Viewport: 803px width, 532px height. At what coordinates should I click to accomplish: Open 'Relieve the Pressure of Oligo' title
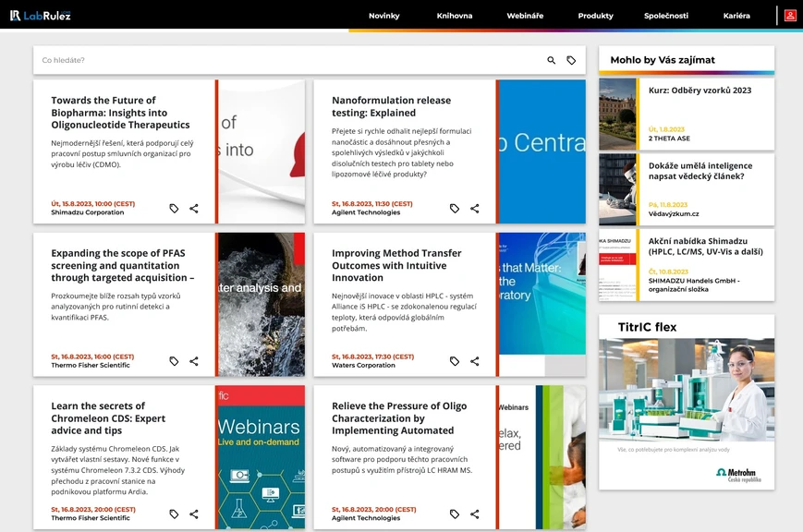click(x=399, y=417)
